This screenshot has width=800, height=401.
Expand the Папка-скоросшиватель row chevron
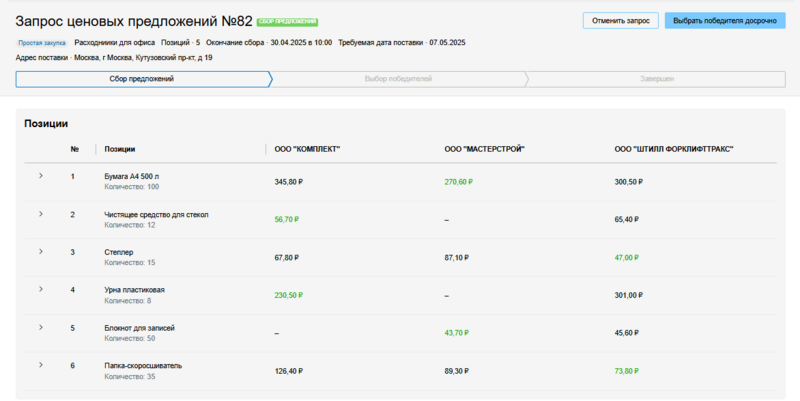coord(41,365)
